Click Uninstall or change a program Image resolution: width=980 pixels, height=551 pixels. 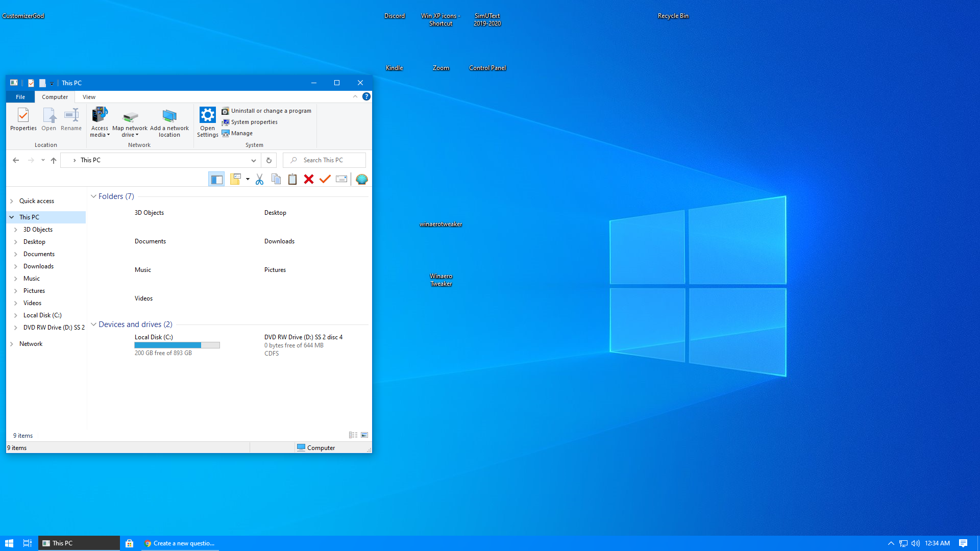coord(266,111)
